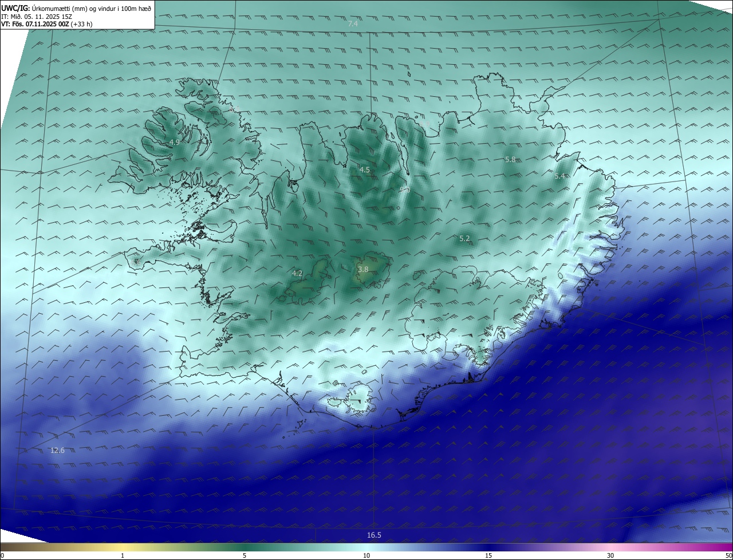Click the map value label 5.4
The height and width of the screenshot is (560, 733).
(x=559, y=176)
